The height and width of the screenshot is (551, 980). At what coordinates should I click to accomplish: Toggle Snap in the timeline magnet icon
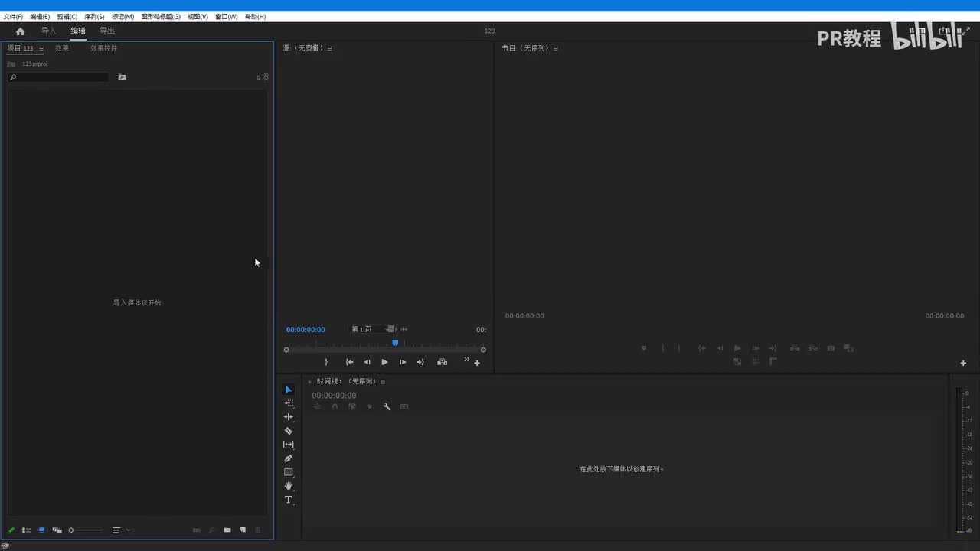point(335,407)
